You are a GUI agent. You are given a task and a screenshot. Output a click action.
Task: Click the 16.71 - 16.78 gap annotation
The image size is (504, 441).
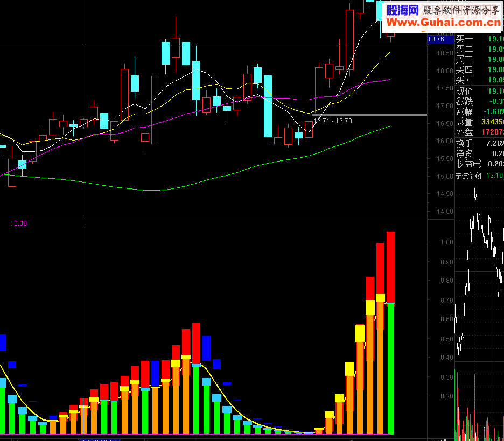coord(333,121)
